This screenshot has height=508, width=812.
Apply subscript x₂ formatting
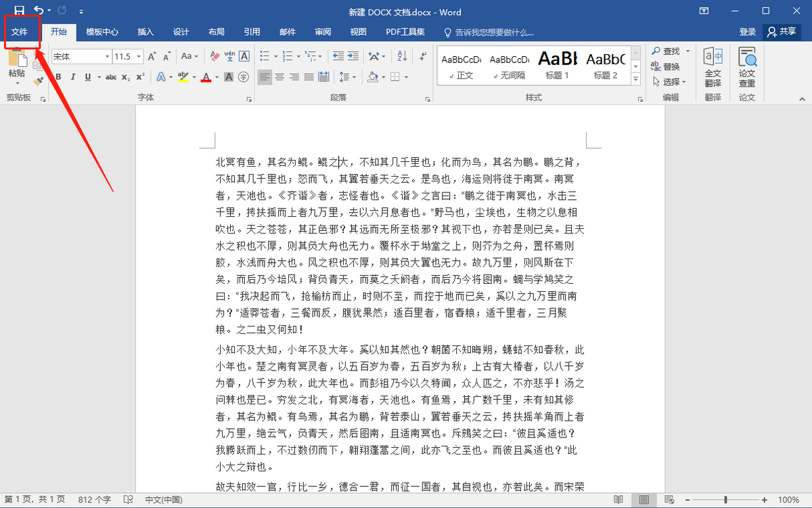pyautogui.click(x=126, y=77)
